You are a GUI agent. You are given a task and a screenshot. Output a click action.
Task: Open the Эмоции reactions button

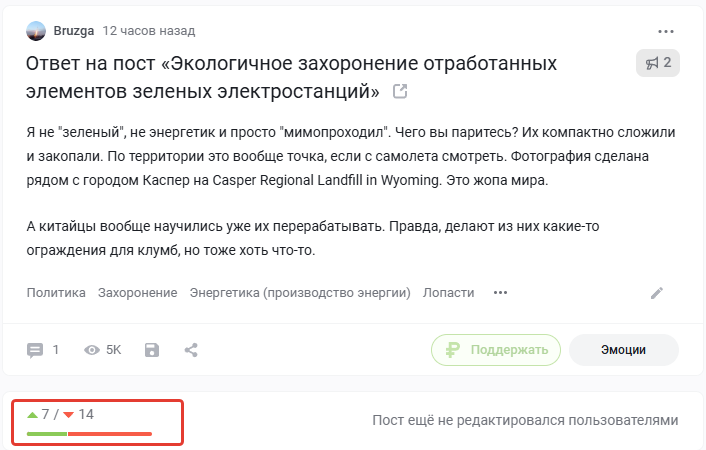click(x=623, y=350)
